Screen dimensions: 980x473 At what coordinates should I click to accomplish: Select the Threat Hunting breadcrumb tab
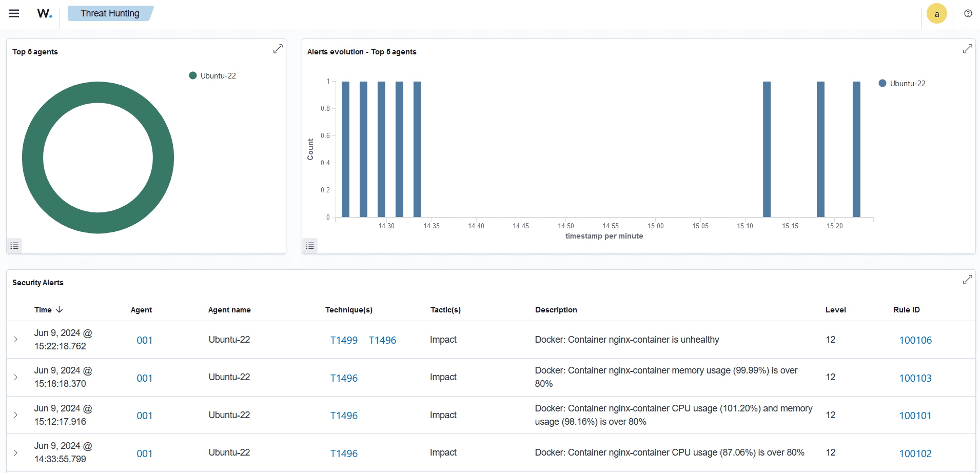point(110,13)
